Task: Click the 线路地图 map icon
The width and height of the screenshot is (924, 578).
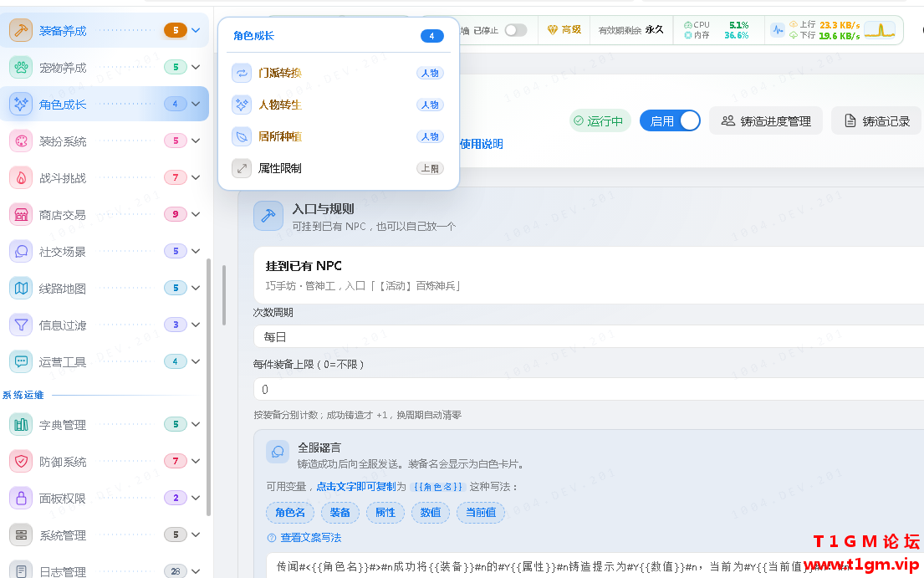Action: 21,288
